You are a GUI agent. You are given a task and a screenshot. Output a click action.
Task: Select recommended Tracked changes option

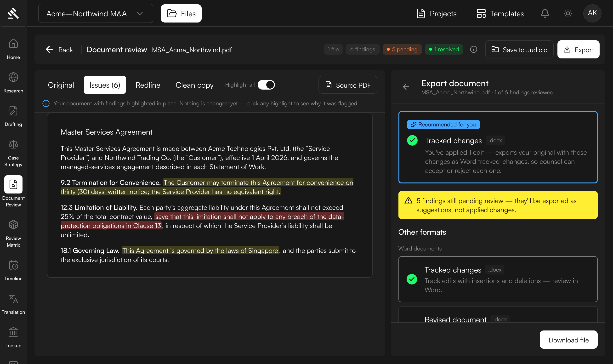pyautogui.click(x=498, y=147)
